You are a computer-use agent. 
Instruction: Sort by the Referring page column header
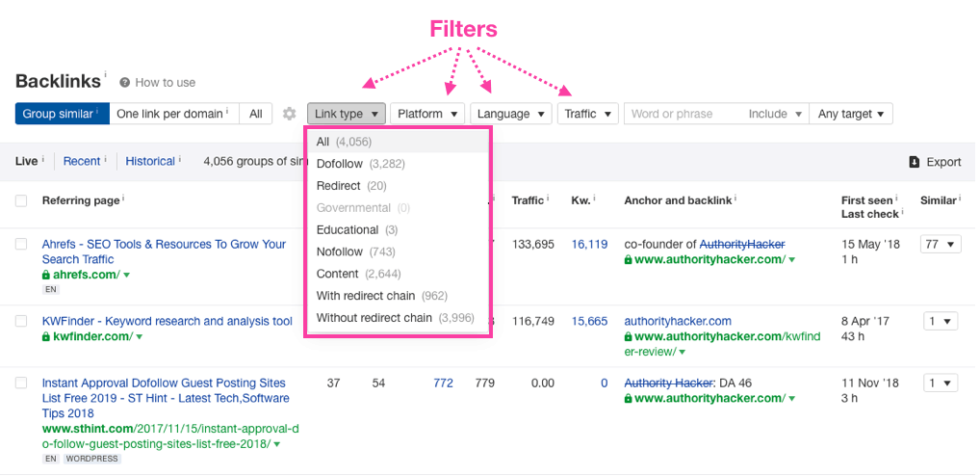81,200
